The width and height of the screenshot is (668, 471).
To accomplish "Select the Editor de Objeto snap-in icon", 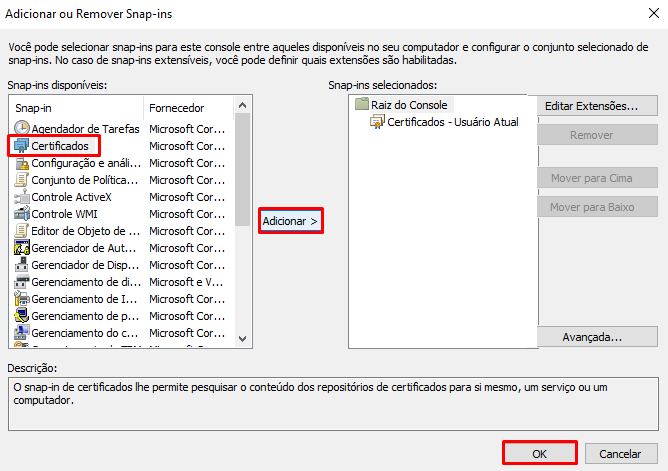I will click(22, 231).
